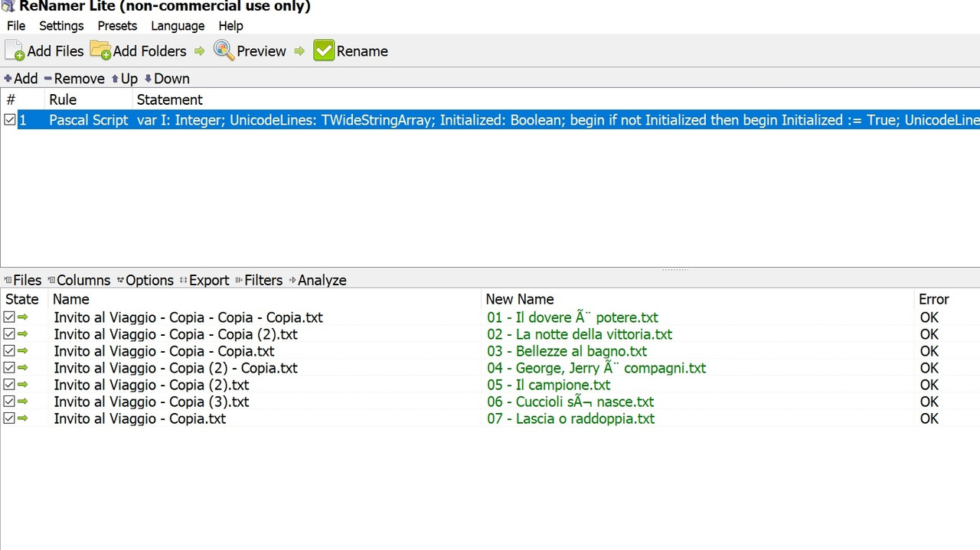Select new name 02 - La notte della vittoria.txt
Image resolution: width=980 pixels, height=550 pixels.
(x=580, y=334)
